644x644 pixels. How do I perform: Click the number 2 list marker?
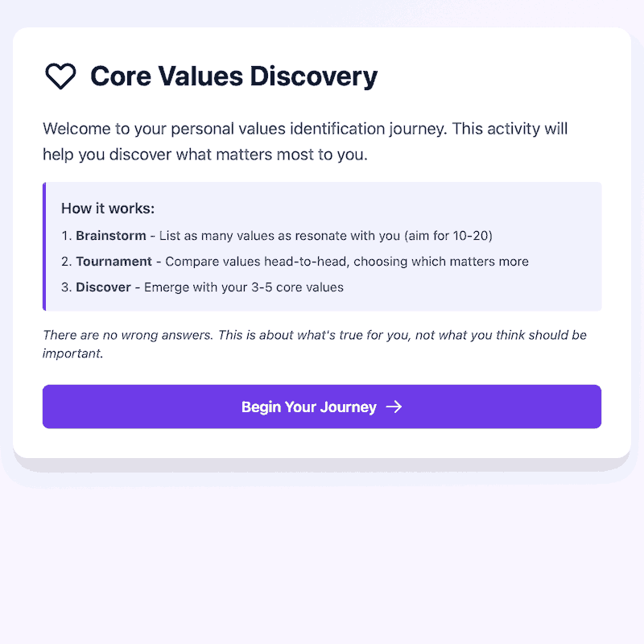click(66, 262)
